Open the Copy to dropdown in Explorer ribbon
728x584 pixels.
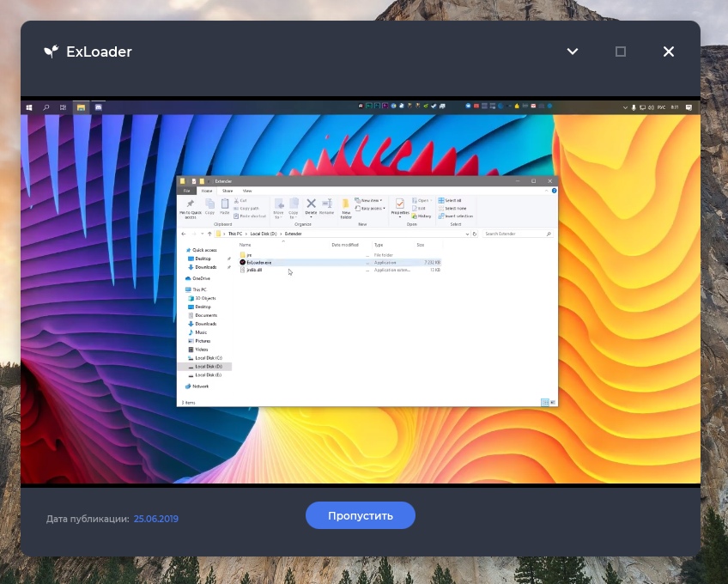(x=294, y=209)
